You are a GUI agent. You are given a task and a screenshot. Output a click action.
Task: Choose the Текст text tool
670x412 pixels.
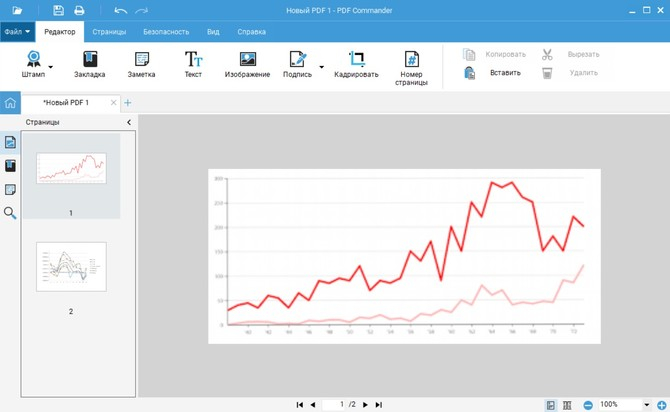pos(193,64)
